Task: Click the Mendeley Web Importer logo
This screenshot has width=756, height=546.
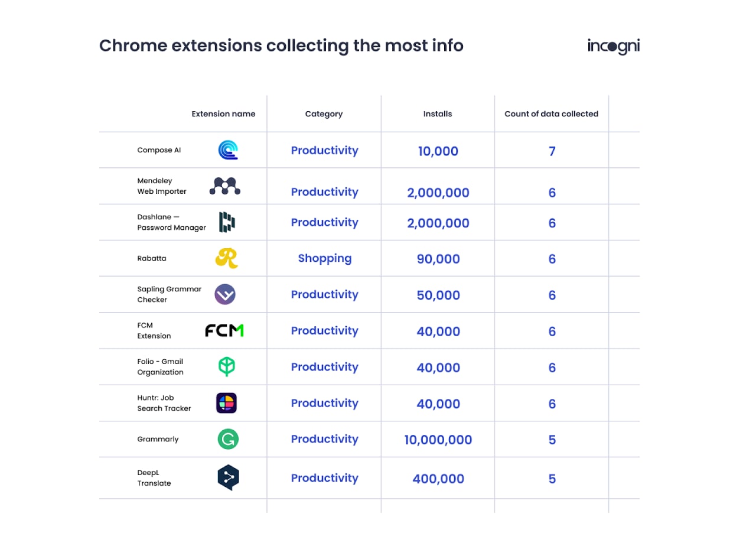Action: coord(225,187)
